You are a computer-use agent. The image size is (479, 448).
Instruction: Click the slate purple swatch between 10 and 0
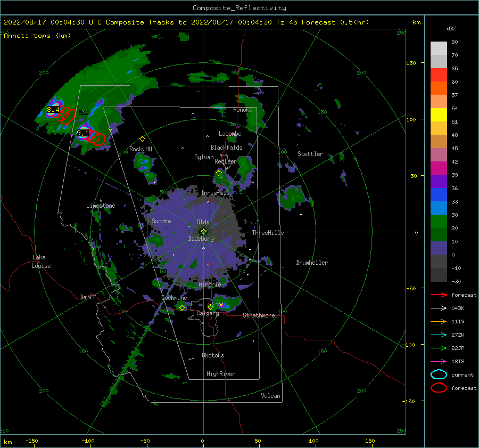tap(439, 248)
